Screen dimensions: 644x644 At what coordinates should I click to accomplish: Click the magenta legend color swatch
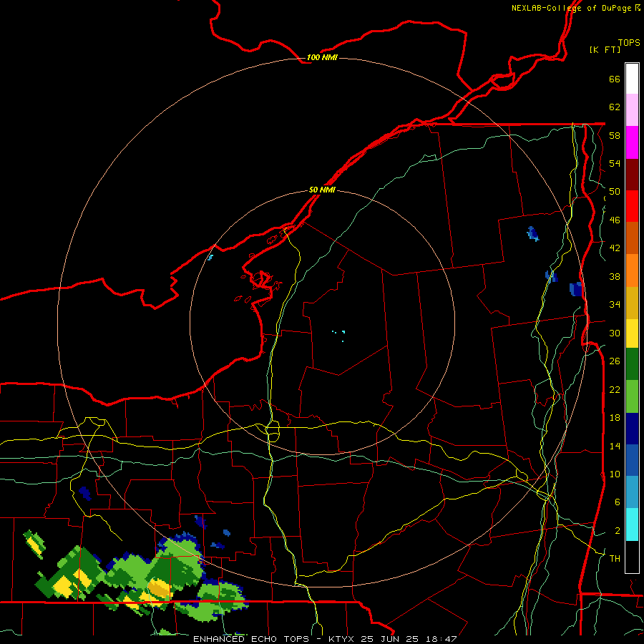click(632, 142)
